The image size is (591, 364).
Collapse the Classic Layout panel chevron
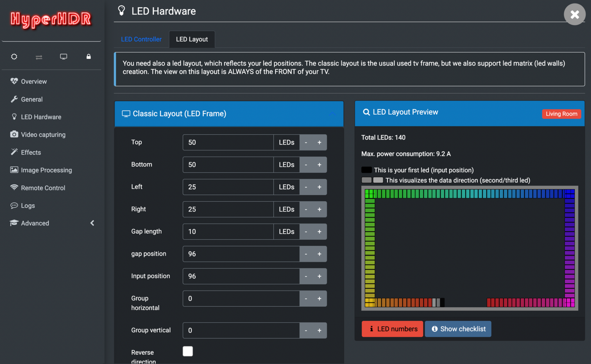pos(332,114)
